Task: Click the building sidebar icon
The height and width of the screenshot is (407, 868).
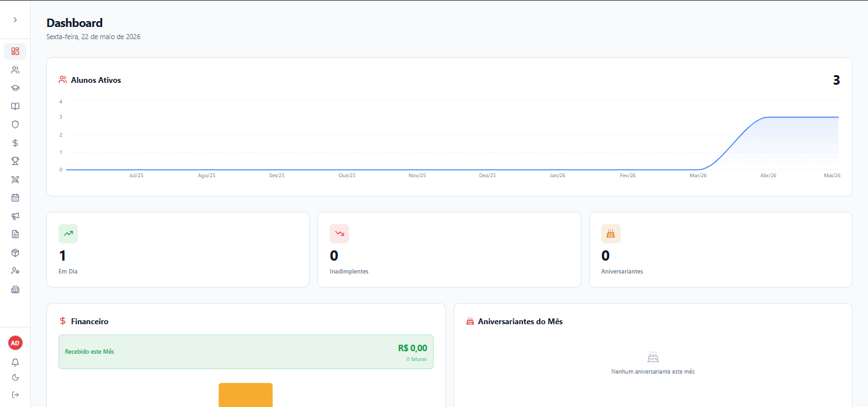Action: [15, 290]
